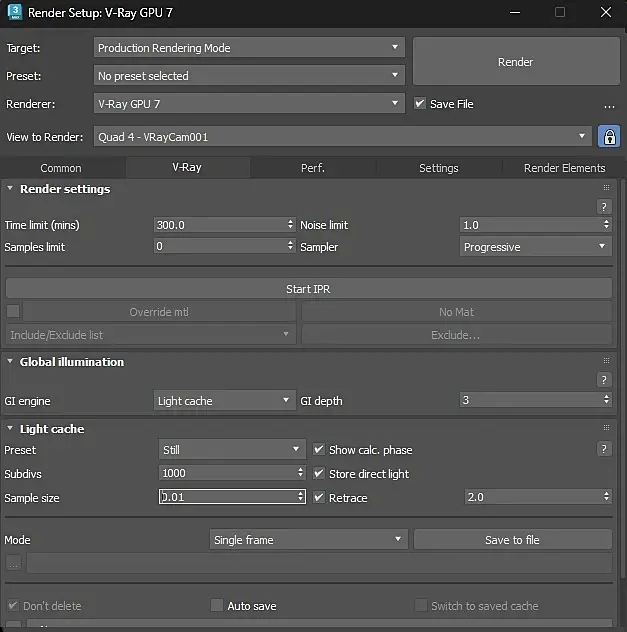This screenshot has height=632, width=627.
Task: Open the Sampler Progressive dropdown
Action: point(535,247)
